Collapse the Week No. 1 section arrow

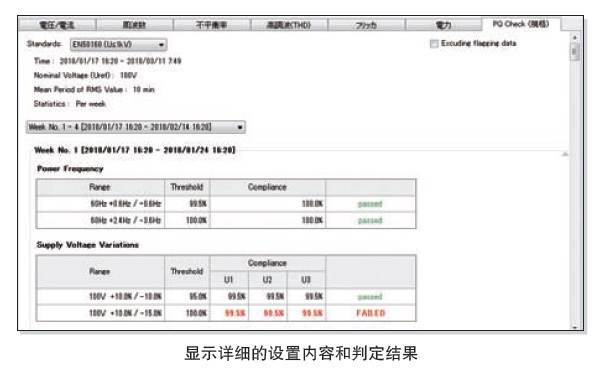click(565, 154)
